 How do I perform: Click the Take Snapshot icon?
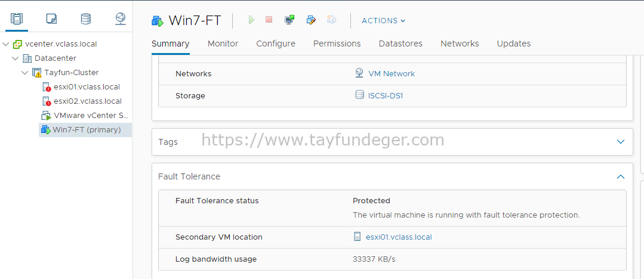332,19
